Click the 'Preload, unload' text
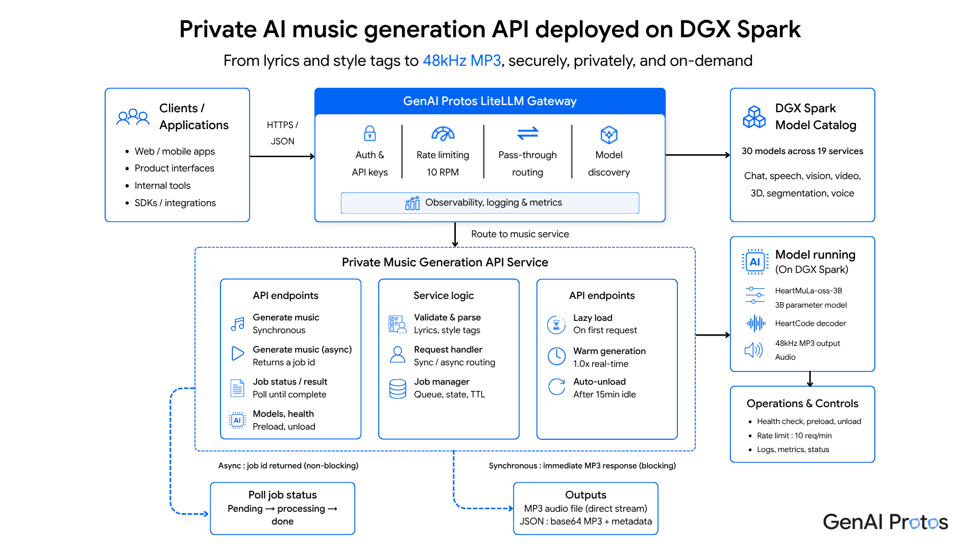 click(x=284, y=427)
